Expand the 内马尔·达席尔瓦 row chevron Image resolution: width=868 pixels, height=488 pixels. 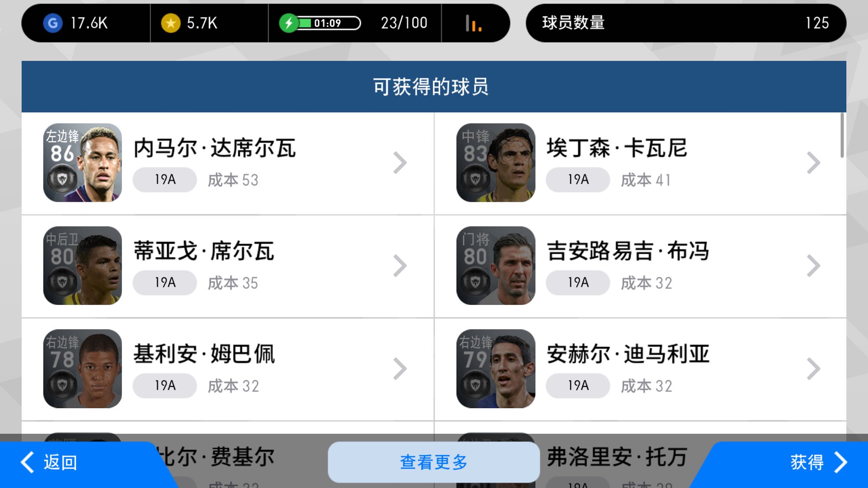coord(400,163)
